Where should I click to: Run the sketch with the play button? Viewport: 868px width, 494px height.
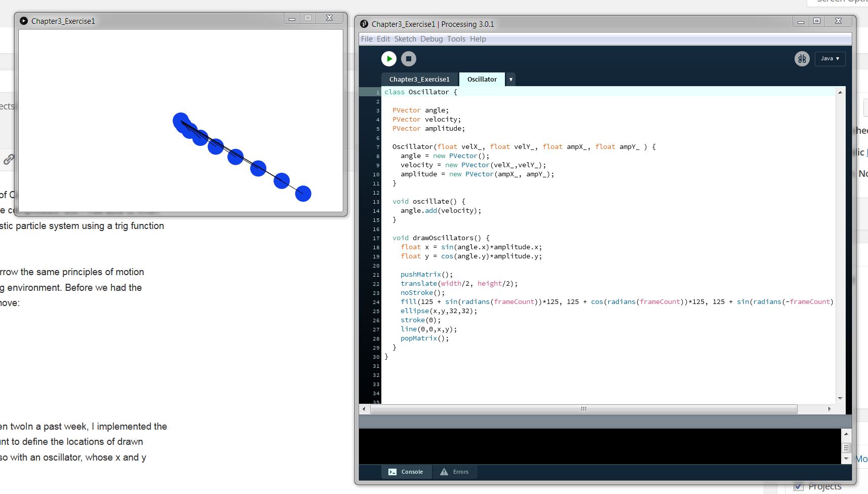389,59
